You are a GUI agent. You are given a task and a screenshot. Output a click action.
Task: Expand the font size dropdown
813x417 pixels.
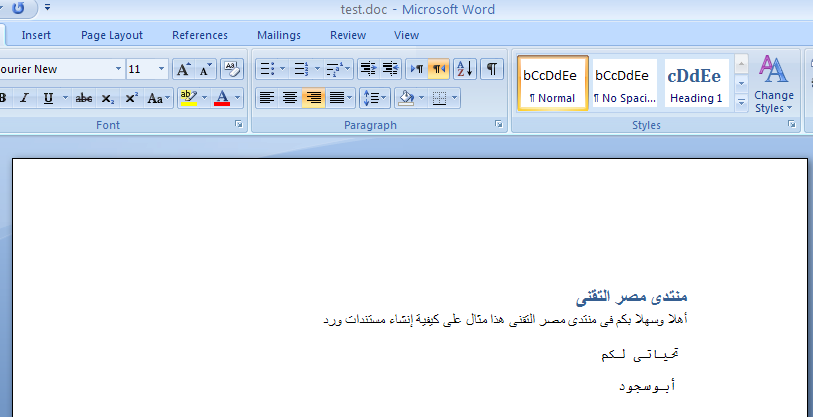[161, 69]
